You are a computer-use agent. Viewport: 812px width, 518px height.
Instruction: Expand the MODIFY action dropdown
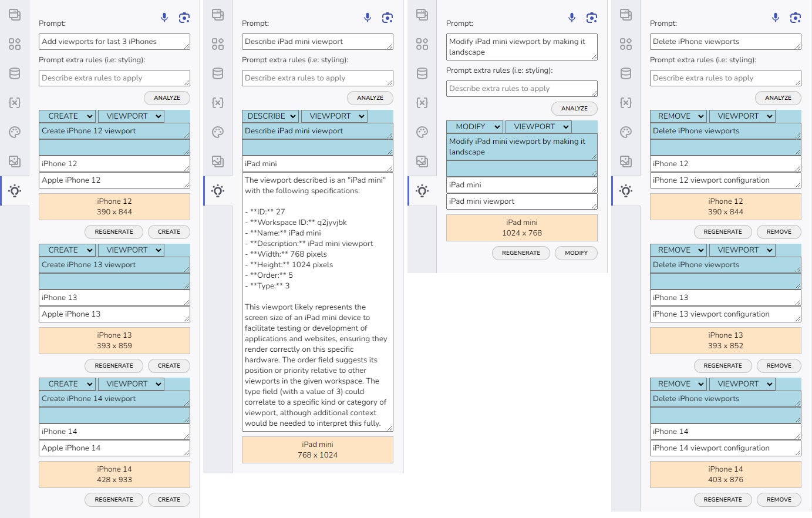click(x=476, y=127)
